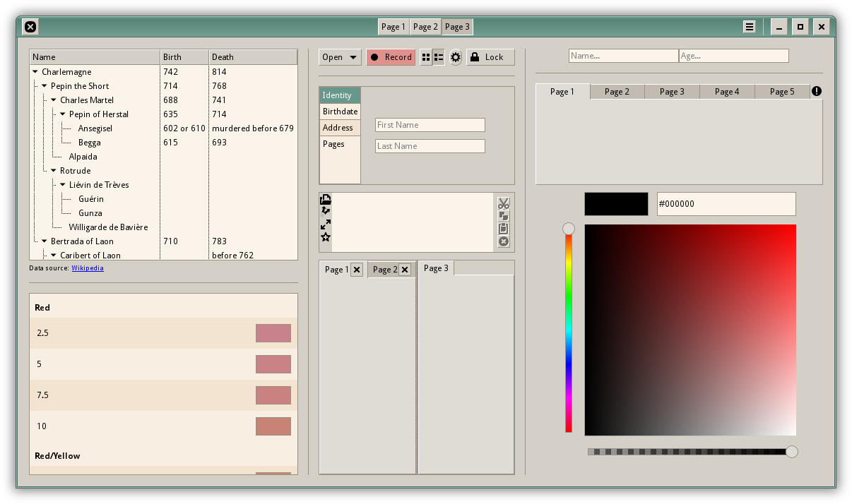Select the Pages sidebar item
The width and height of the screenshot is (852, 504).
pos(340,144)
